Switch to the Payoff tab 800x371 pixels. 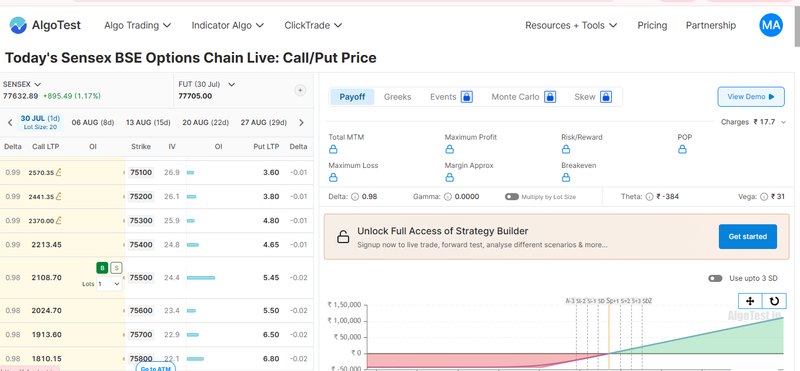coord(352,96)
